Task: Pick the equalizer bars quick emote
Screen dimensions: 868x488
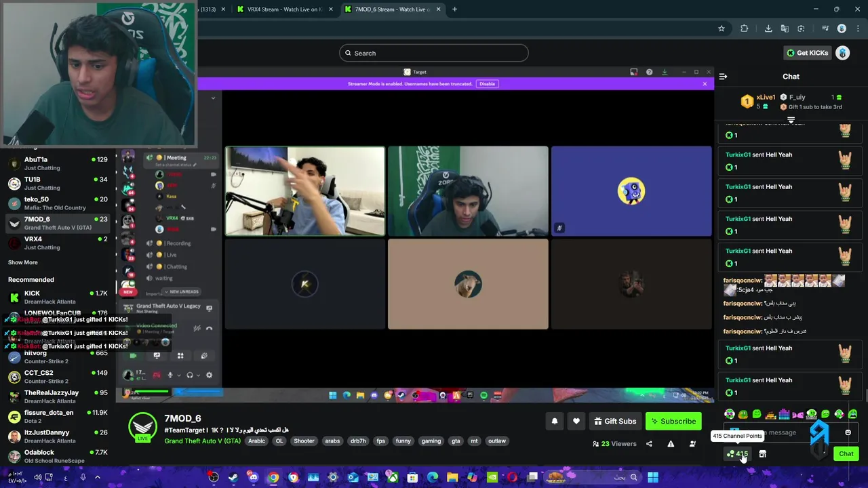Action: pos(784,413)
